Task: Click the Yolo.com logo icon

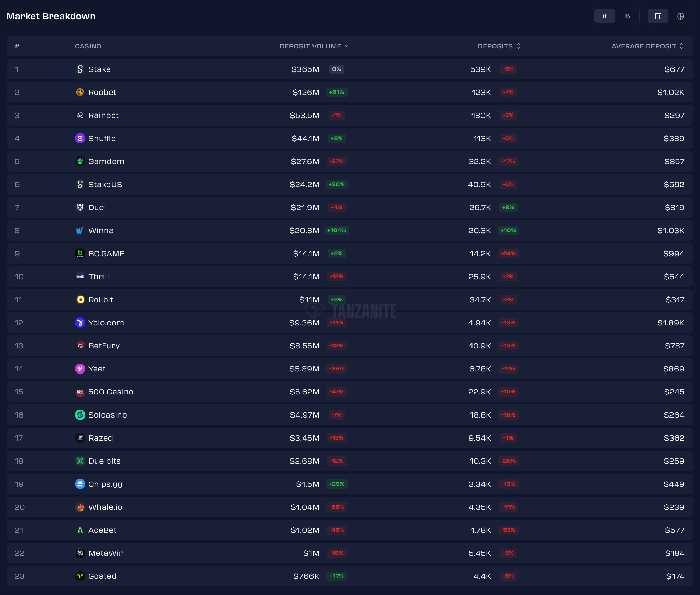Action: coord(80,323)
